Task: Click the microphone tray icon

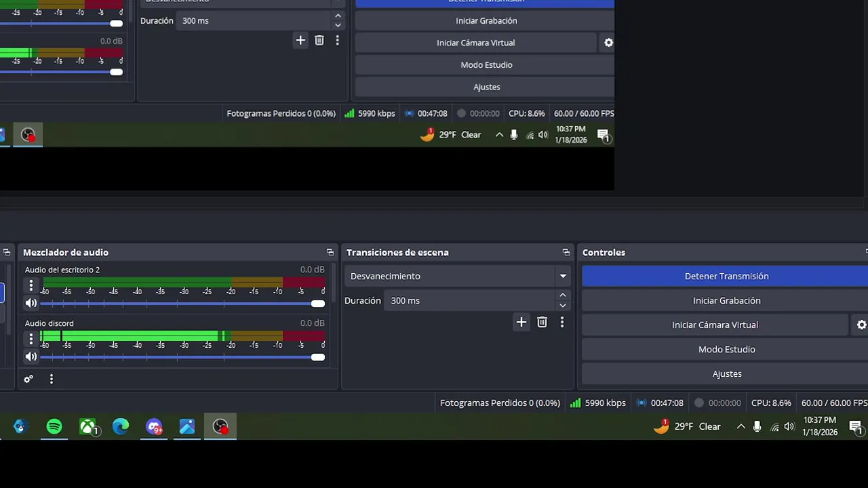Action: point(757,426)
